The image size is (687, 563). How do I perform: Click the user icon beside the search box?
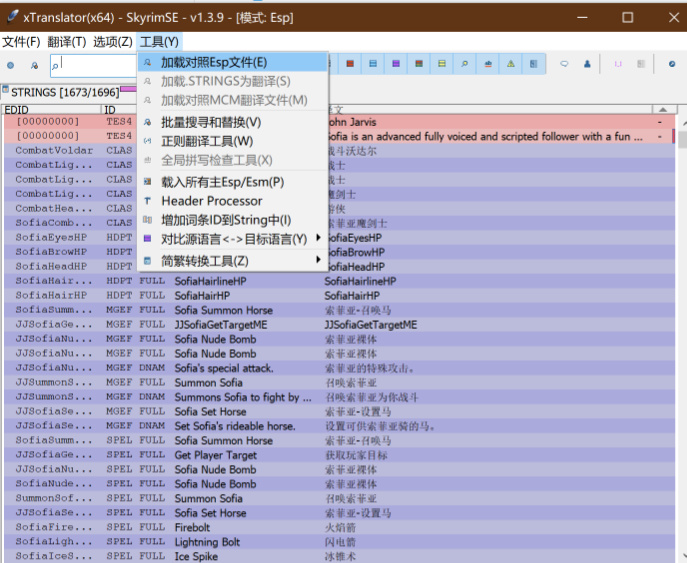[34, 65]
